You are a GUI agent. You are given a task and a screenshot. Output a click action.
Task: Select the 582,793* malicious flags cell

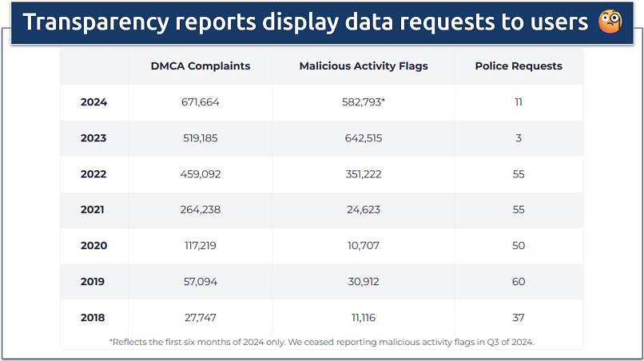point(363,102)
